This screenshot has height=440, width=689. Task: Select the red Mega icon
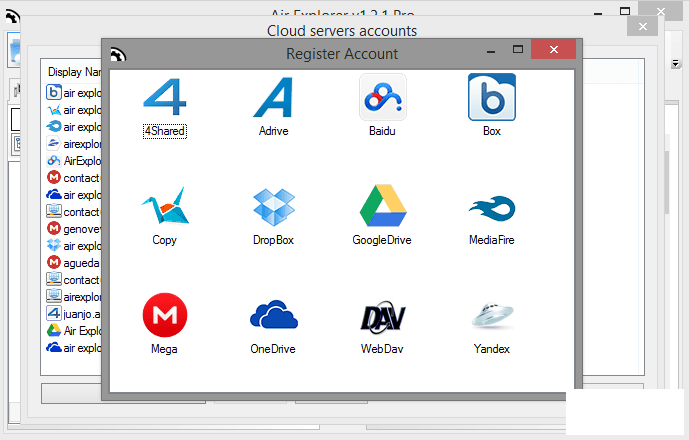tap(165, 315)
